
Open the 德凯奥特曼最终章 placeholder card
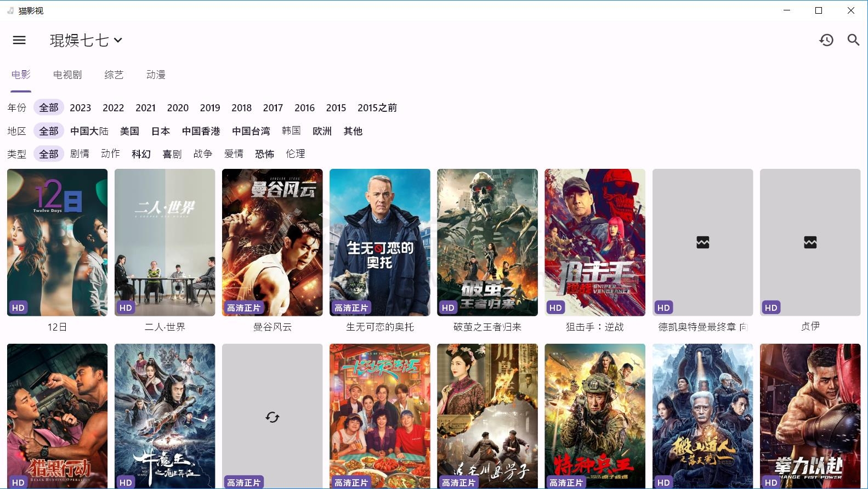pyautogui.click(x=703, y=242)
